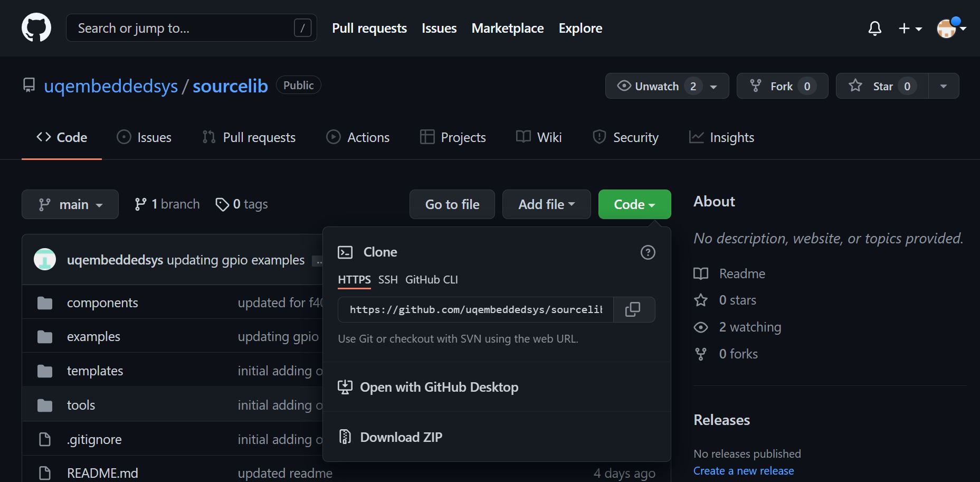Click the tools folder icon

(x=45, y=405)
